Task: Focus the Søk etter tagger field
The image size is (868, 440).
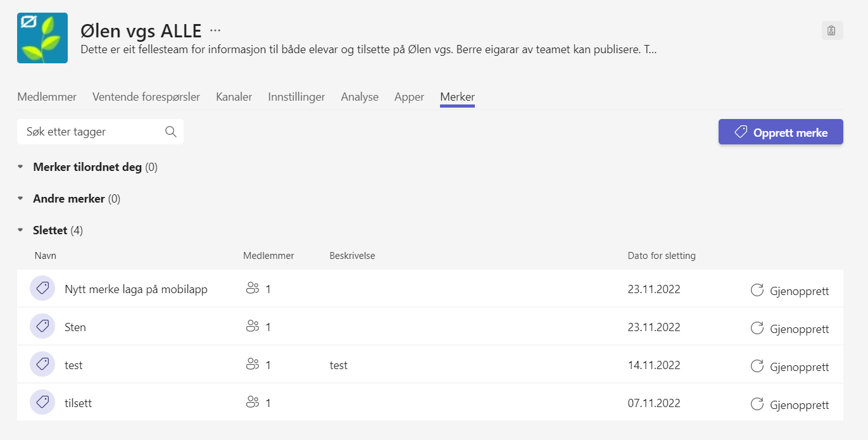Action: tap(92, 132)
